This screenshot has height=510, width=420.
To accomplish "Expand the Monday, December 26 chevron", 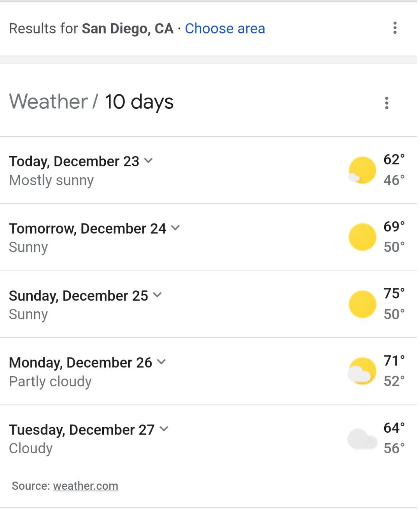I will tap(161, 362).
